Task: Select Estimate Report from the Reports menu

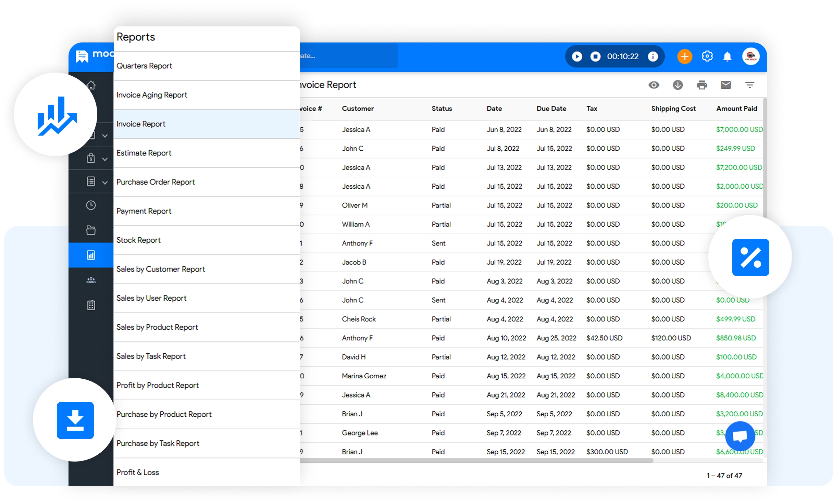Action: [144, 153]
